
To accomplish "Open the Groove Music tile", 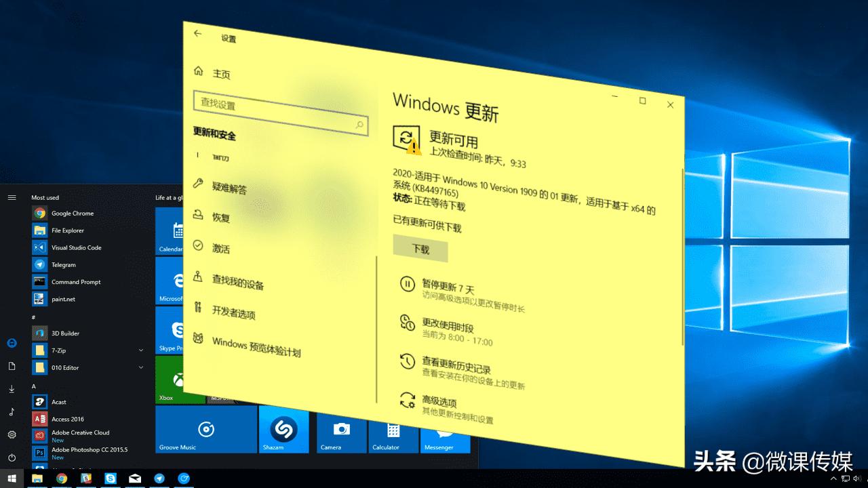I will (x=205, y=429).
